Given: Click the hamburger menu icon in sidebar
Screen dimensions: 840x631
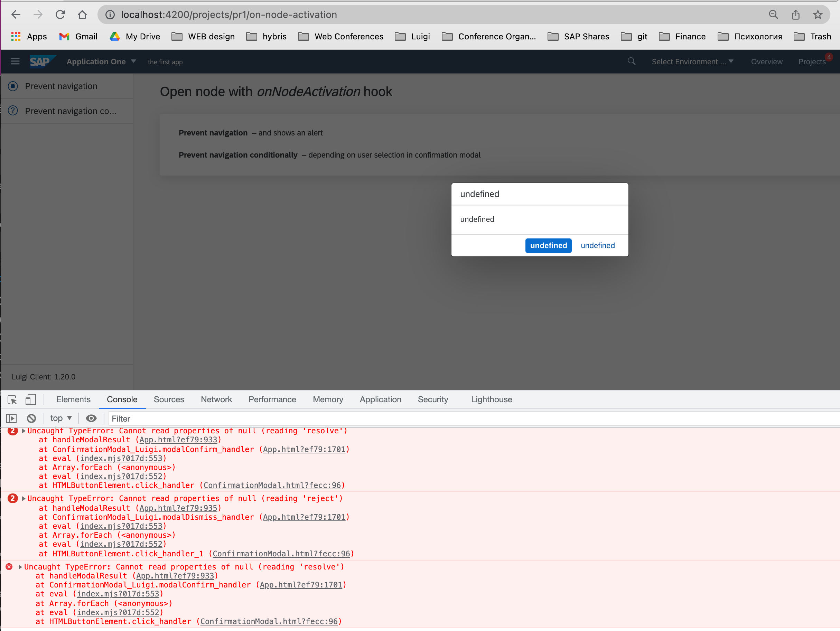Looking at the screenshot, I should click(x=15, y=61).
